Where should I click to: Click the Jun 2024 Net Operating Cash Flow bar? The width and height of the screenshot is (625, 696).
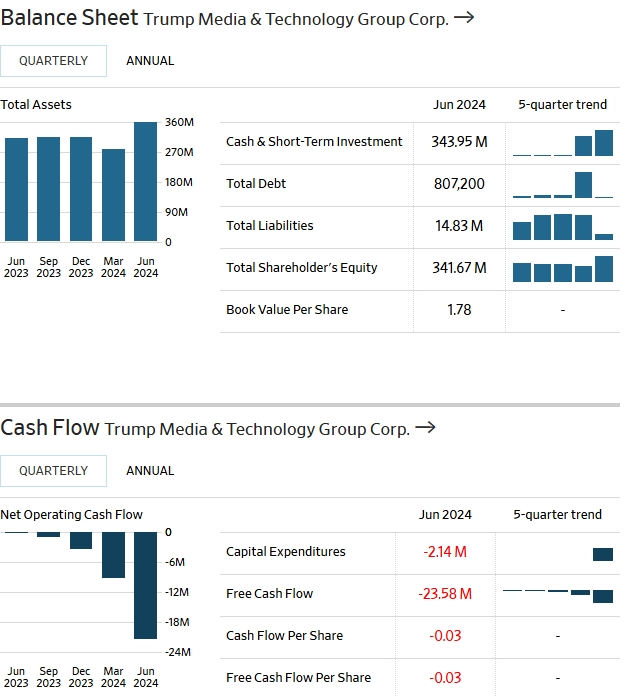(x=146, y=585)
